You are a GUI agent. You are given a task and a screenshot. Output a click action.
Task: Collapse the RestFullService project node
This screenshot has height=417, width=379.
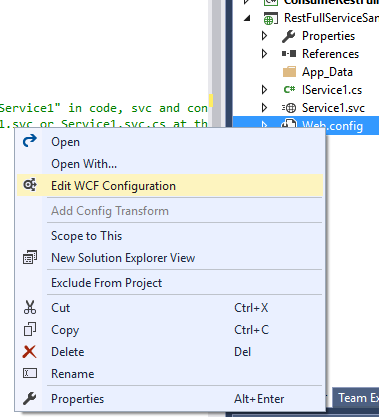[x=247, y=18]
